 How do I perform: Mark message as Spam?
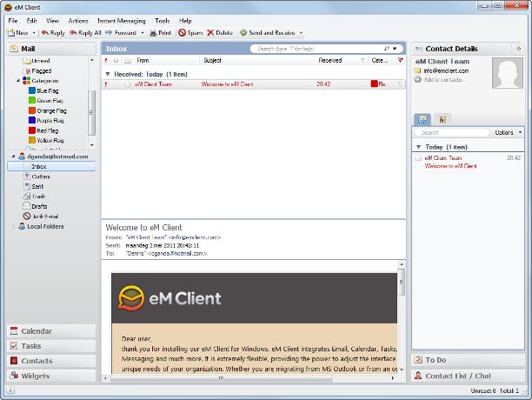point(190,33)
